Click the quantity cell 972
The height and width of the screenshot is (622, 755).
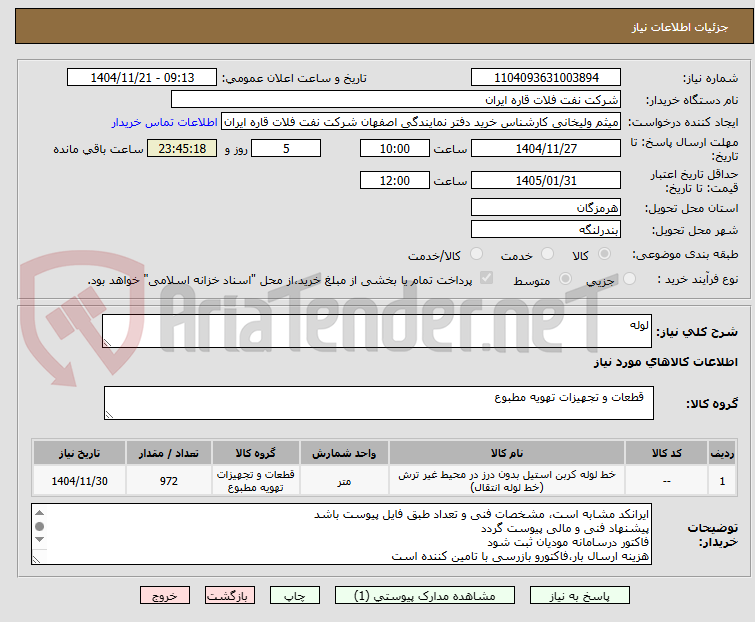169,480
